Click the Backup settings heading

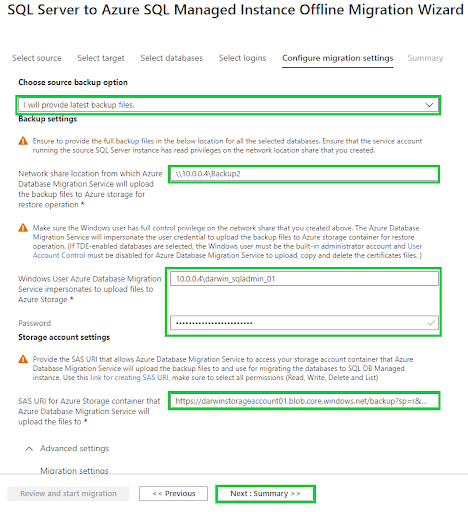[x=48, y=119]
